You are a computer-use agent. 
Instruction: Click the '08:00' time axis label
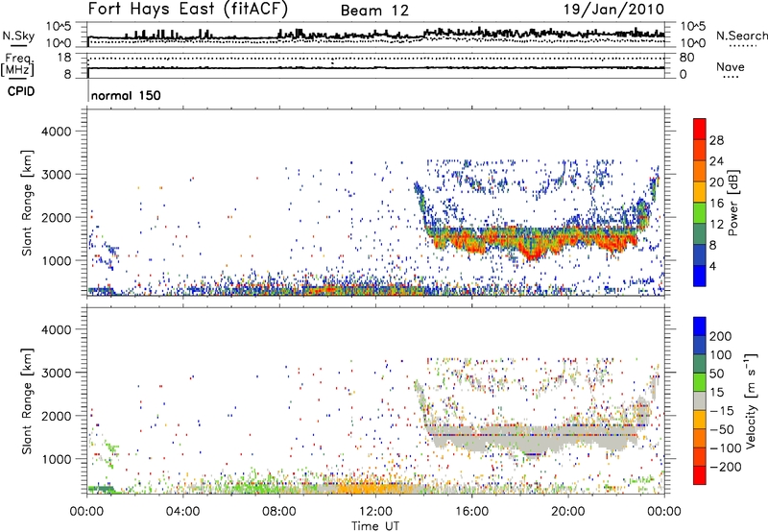[279, 512]
